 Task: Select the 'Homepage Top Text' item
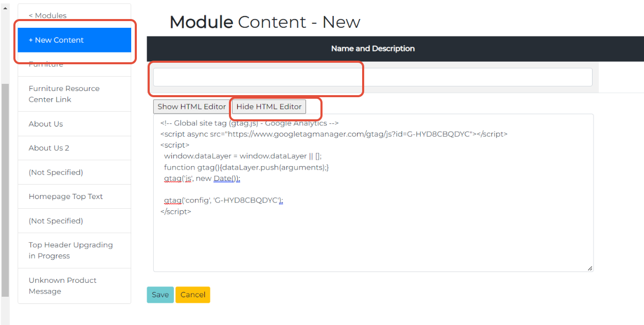(x=75, y=196)
